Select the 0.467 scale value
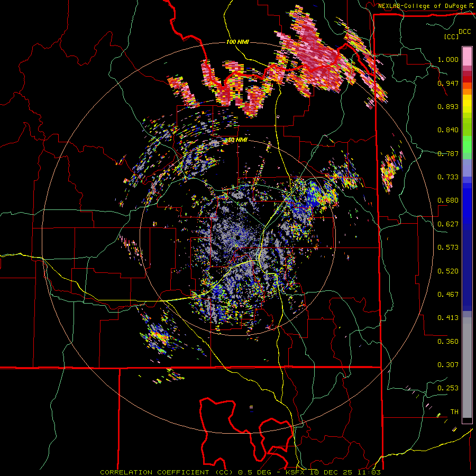The height and width of the screenshot is (476, 476). tap(448, 295)
